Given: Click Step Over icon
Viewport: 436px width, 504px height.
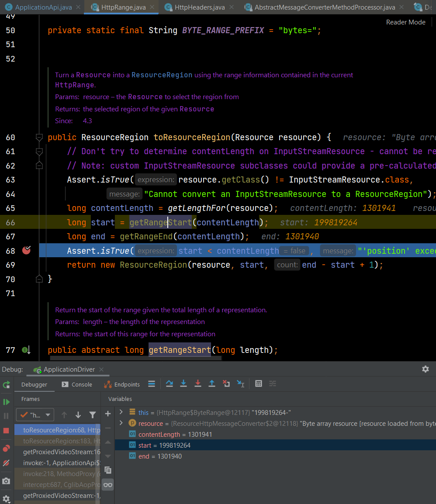Looking at the screenshot, I should pos(170,384).
